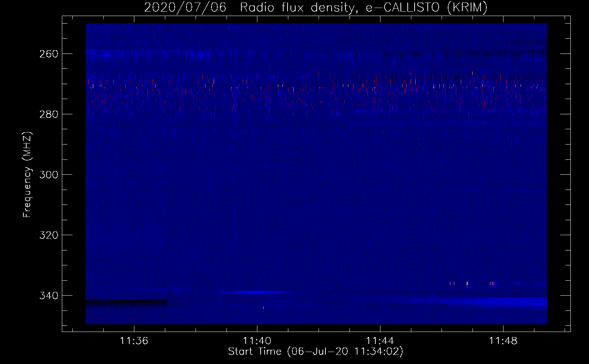Image resolution: width=589 pixels, height=364 pixels.
Task: Click the "Frequency (MHZ)" axis label
Action: tap(27, 175)
